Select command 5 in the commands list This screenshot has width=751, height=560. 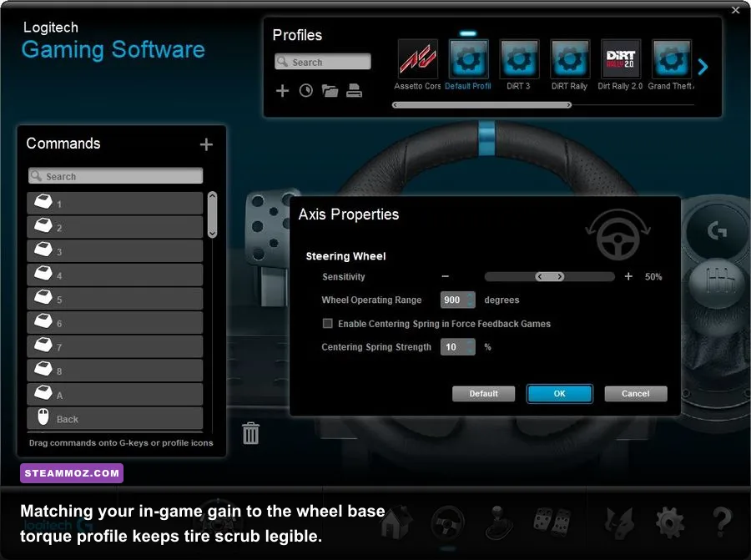(115, 299)
